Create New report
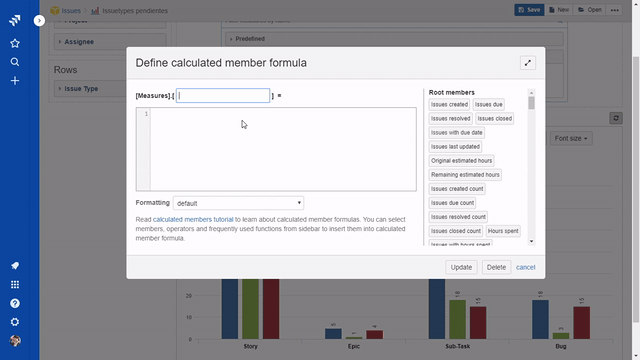The width and height of the screenshot is (640, 360). pos(559,10)
